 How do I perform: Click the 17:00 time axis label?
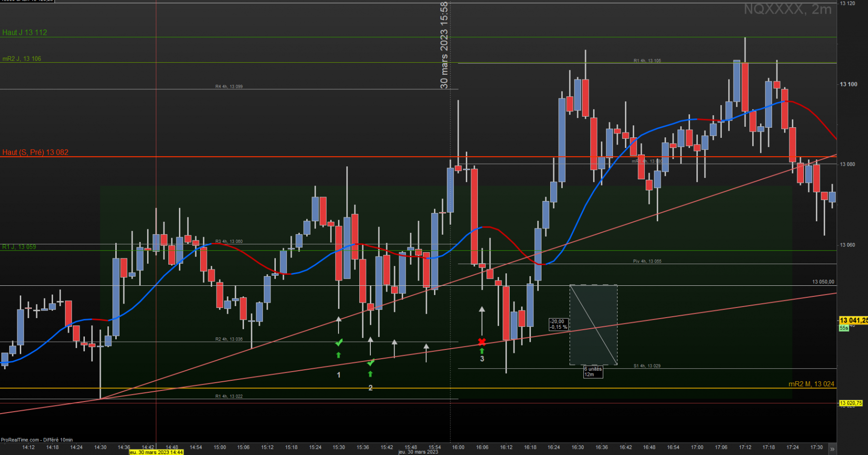697,447
